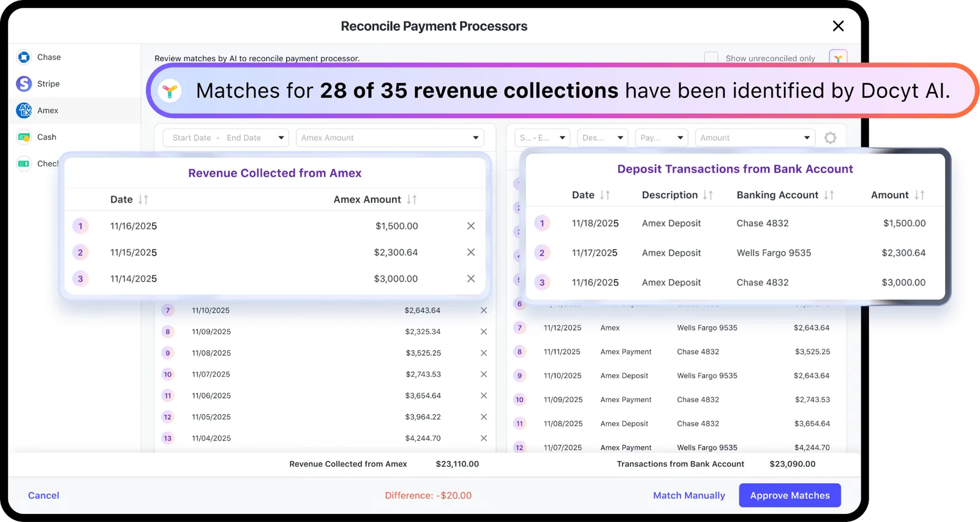The height and width of the screenshot is (522, 980).
Task: Click the Cash icon in sidebar
Action: pos(24,137)
